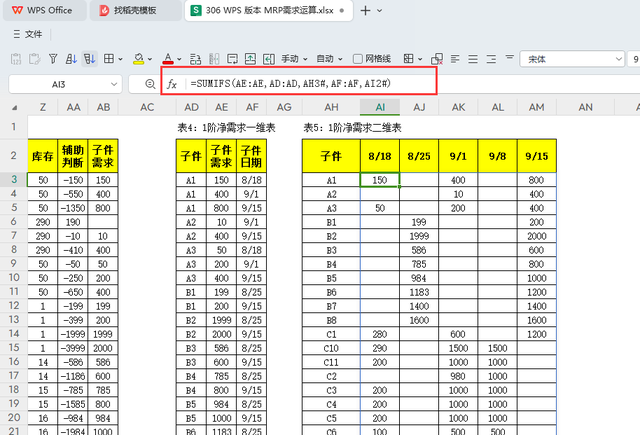640x435 pixels.
Task: Select column AH header
Action: 331,107
